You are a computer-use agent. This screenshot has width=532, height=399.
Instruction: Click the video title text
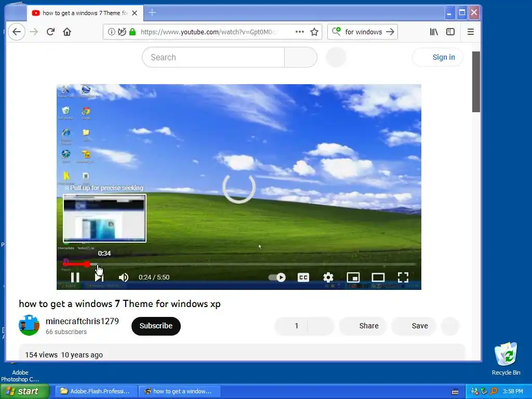click(119, 303)
